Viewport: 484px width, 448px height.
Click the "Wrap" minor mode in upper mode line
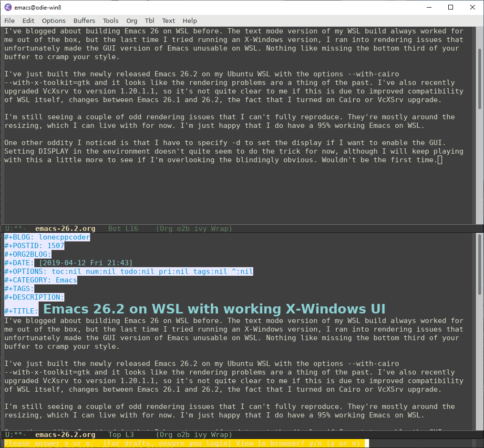(219, 229)
